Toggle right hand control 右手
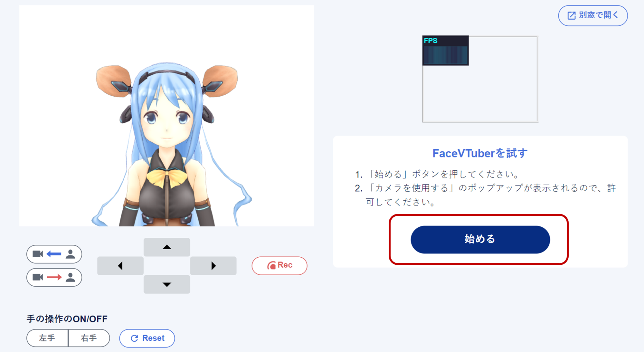The height and width of the screenshot is (352, 644). (x=89, y=338)
